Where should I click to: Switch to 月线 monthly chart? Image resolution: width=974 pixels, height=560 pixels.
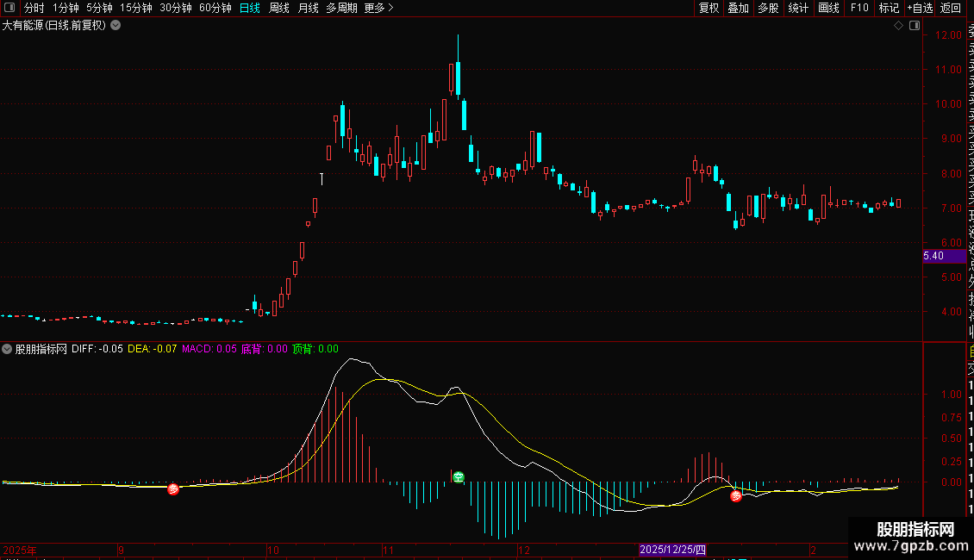pyautogui.click(x=308, y=8)
